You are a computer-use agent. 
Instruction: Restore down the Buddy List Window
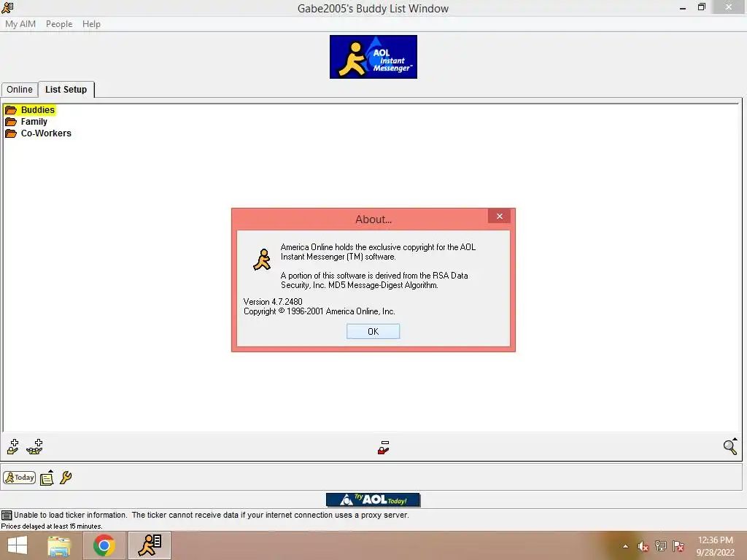(x=702, y=7)
